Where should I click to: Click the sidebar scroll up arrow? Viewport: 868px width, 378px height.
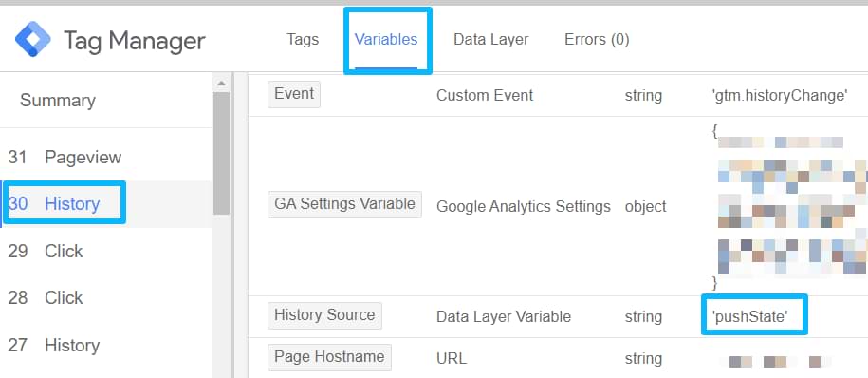(221, 84)
